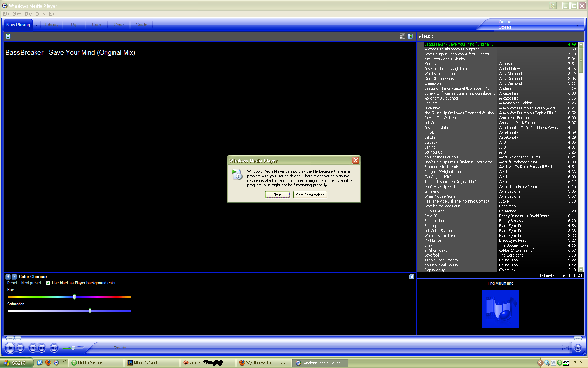The image size is (588, 368).
Task: Switch to the Library tab
Action: tap(52, 25)
